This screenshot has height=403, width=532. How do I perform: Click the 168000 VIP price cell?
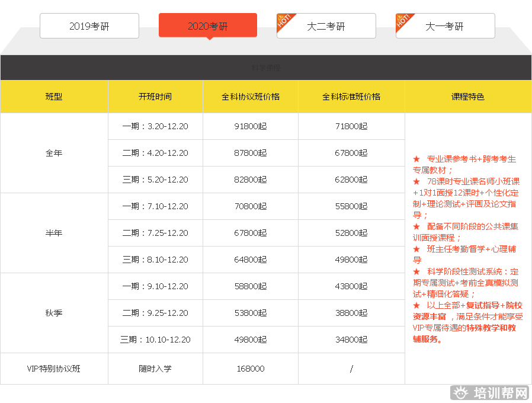[251, 369]
